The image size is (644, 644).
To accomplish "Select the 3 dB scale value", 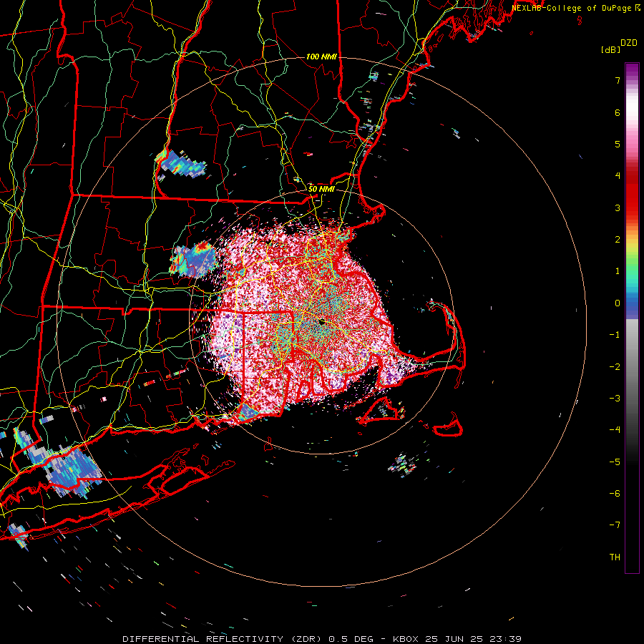I will tap(618, 208).
